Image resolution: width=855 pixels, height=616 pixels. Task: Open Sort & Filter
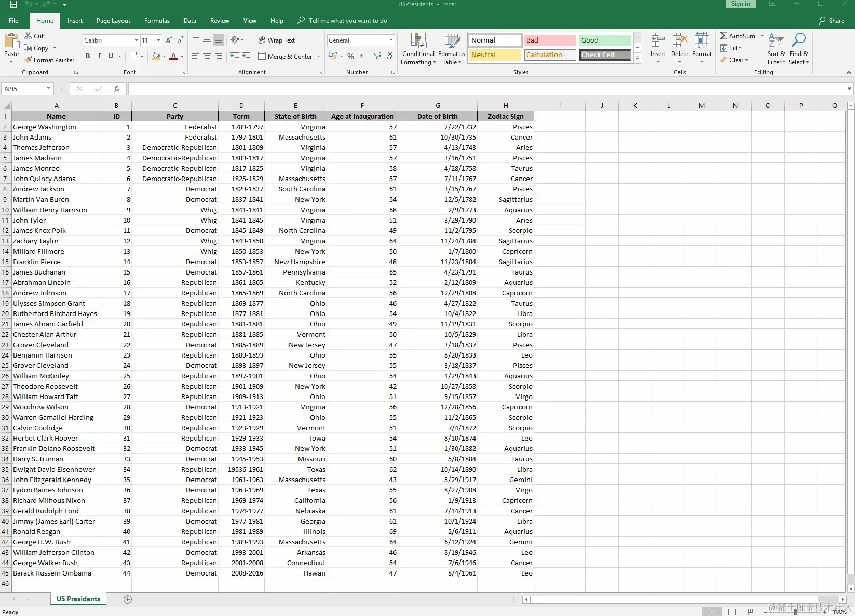coord(776,49)
